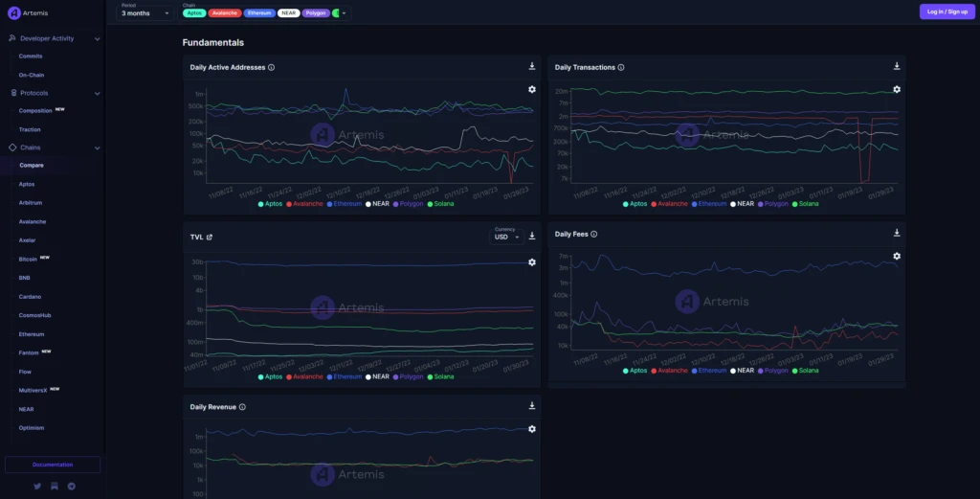Screen dimensions: 980x499
Task: Click the Chains diamond icon
Action: click(12, 147)
